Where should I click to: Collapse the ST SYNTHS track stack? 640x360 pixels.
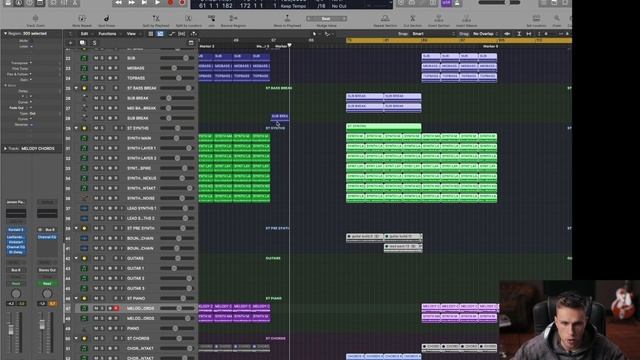point(76,128)
